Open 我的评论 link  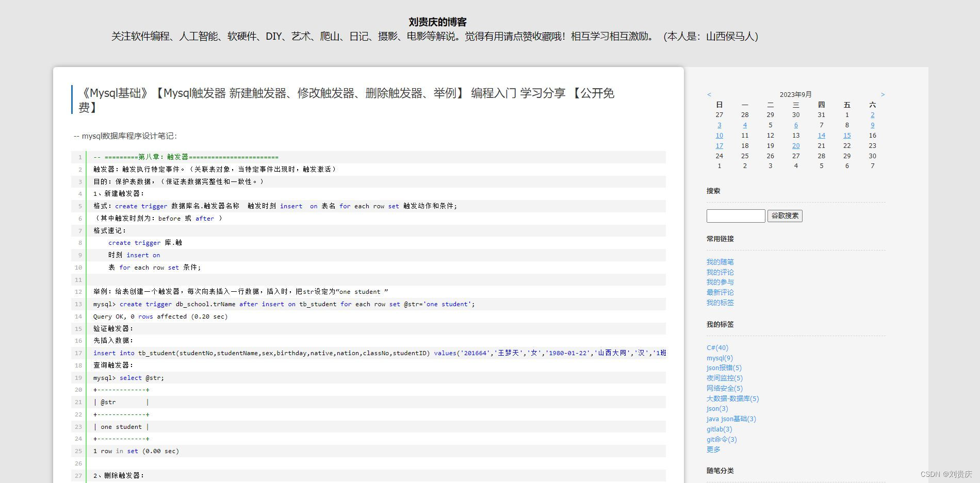(720, 272)
